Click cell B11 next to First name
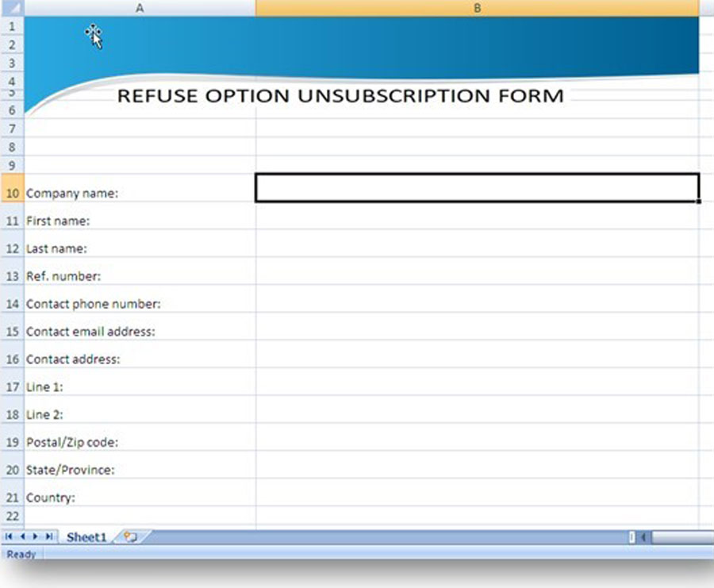 [478, 215]
